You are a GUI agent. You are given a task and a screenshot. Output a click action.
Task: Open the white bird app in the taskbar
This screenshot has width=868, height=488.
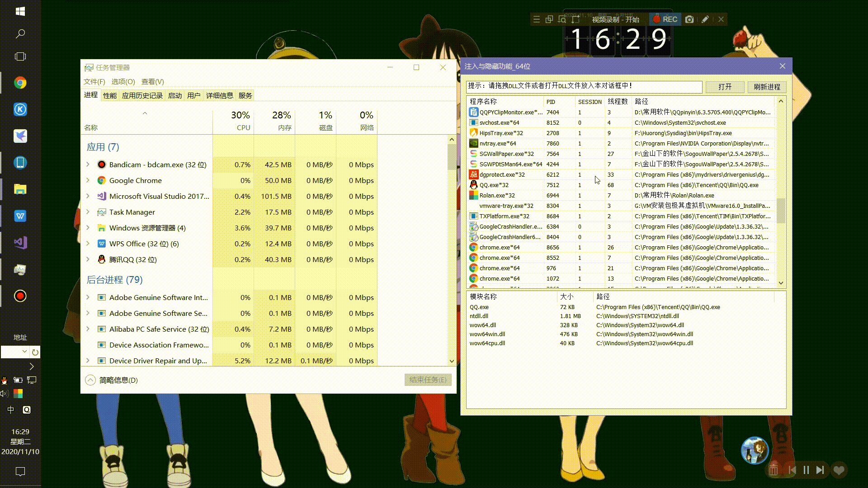tap(20, 136)
